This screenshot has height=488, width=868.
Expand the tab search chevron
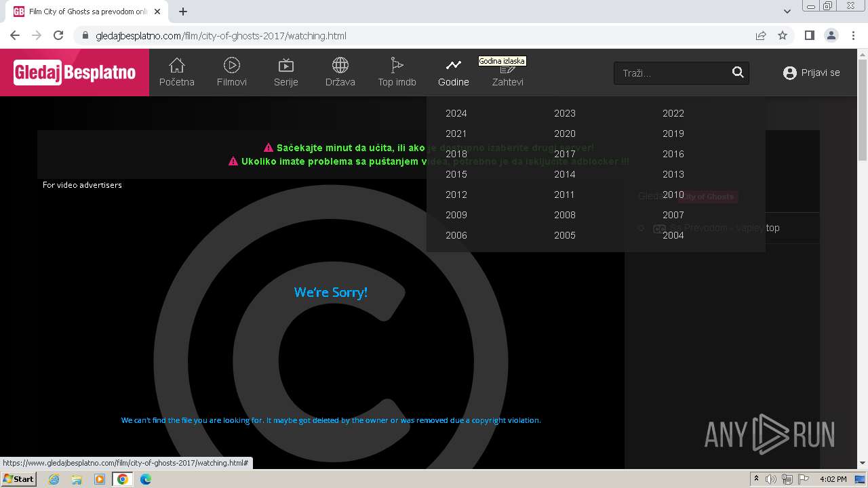pos(787,12)
